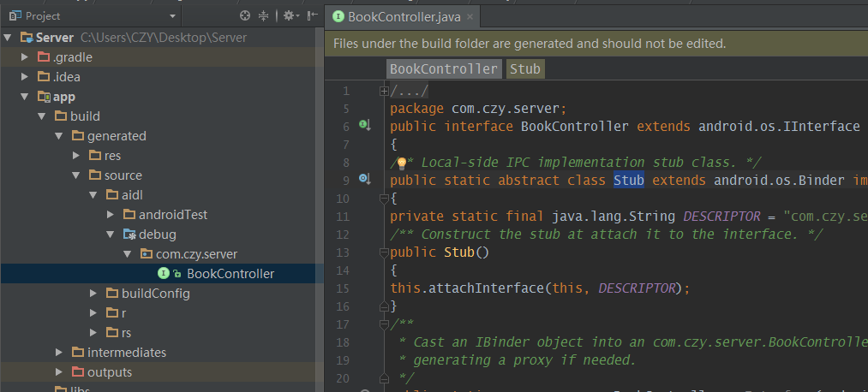The image size is (868, 392).
Task: Click the buildConfig folder icon
Action: tap(112, 294)
